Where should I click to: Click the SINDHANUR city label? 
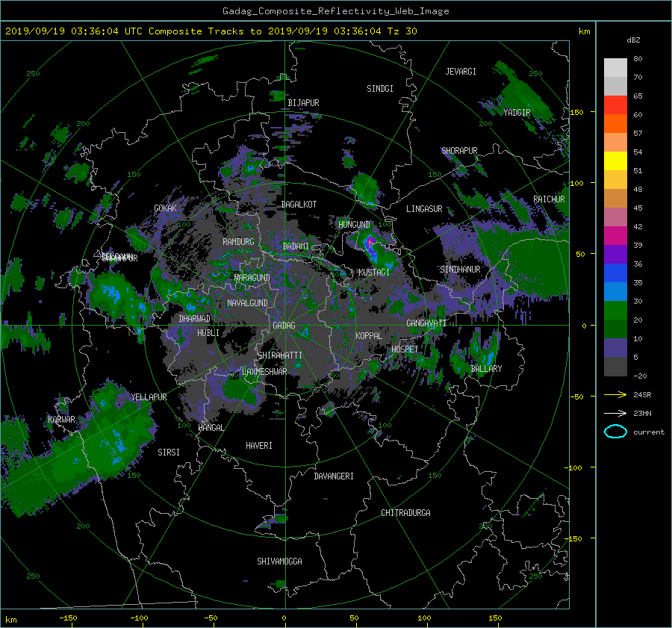[460, 270]
